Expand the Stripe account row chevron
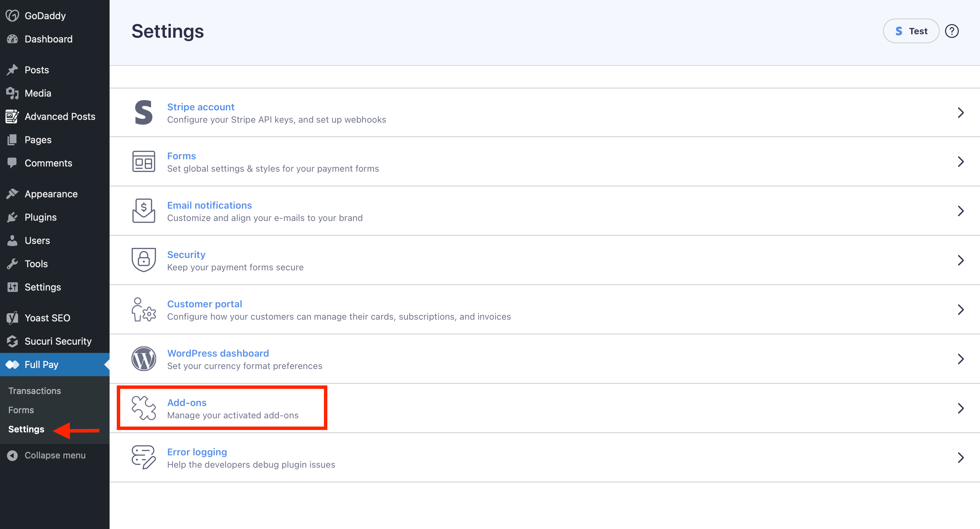Image resolution: width=980 pixels, height=529 pixels. [x=960, y=113]
